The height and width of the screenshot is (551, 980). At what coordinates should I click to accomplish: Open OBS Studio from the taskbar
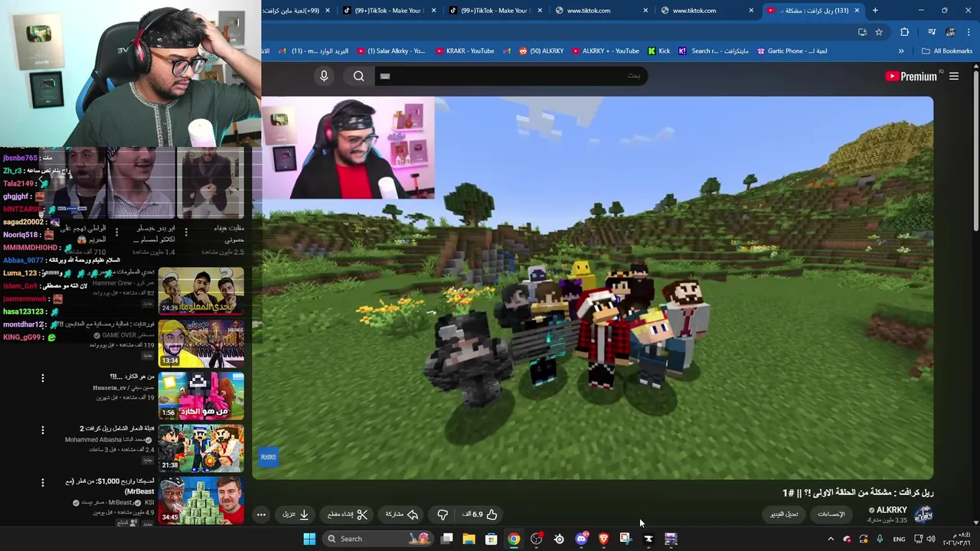(536, 539)
